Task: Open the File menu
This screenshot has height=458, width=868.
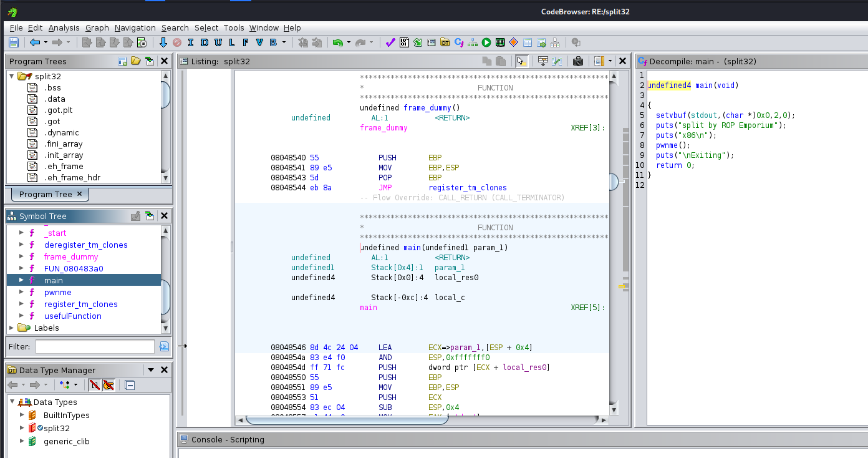Action: point(16,27)
